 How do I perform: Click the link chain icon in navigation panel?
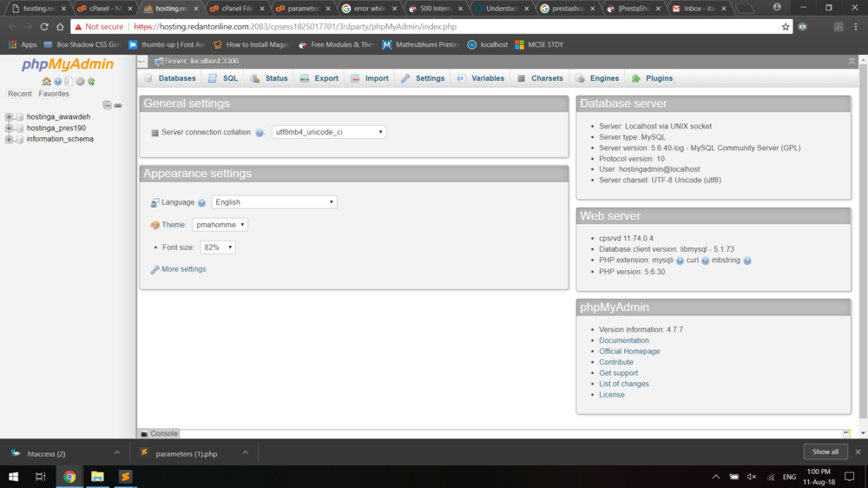118,105
